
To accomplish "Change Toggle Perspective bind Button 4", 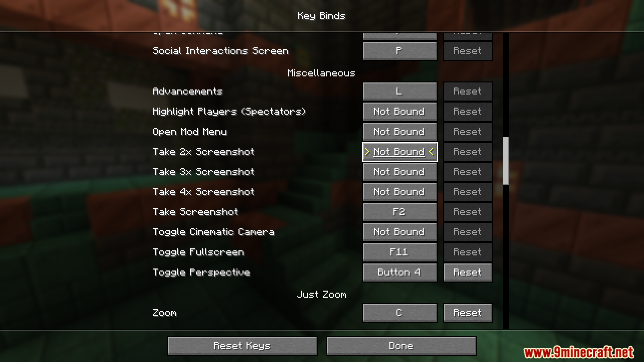I will (x=400, y=272).
